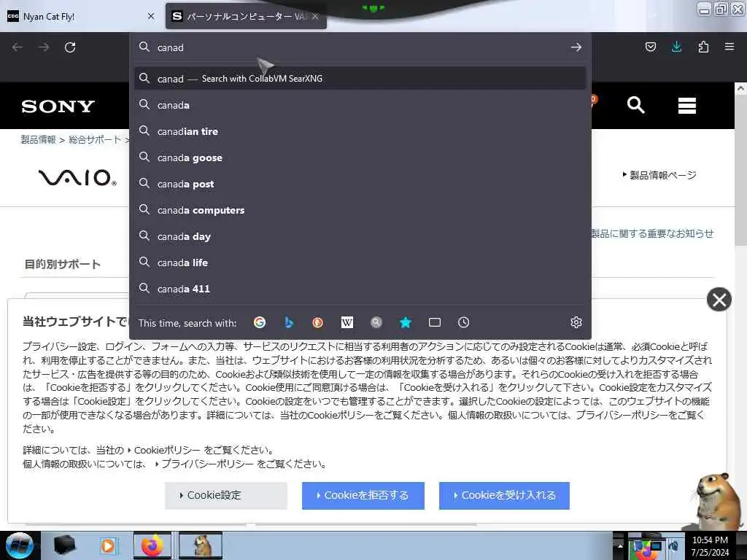Click the Cookie設定 button
Image resolution: width=747 pixels, height=560 pixels.
pos(226,495)
